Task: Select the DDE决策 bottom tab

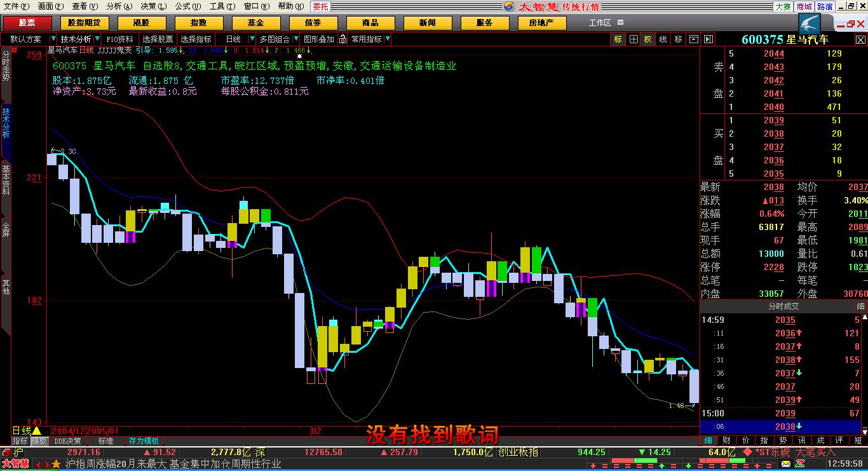Action: (67, 440)
